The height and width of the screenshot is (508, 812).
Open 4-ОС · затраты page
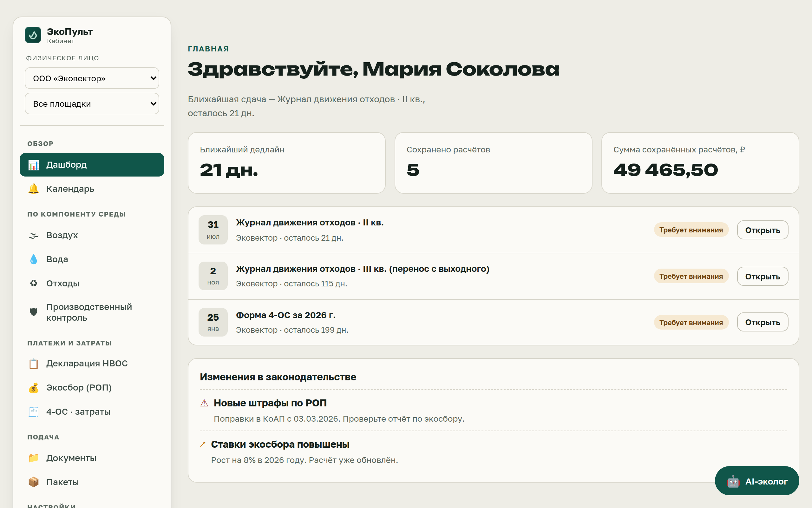pos(92,412)
